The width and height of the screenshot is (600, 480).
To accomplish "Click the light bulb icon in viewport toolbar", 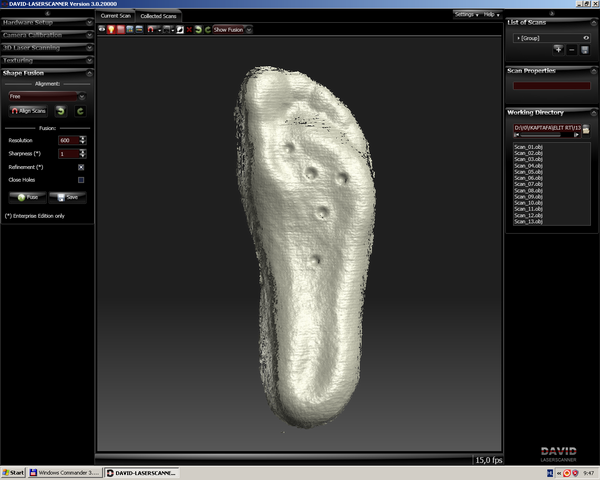I will click(113, 29).
